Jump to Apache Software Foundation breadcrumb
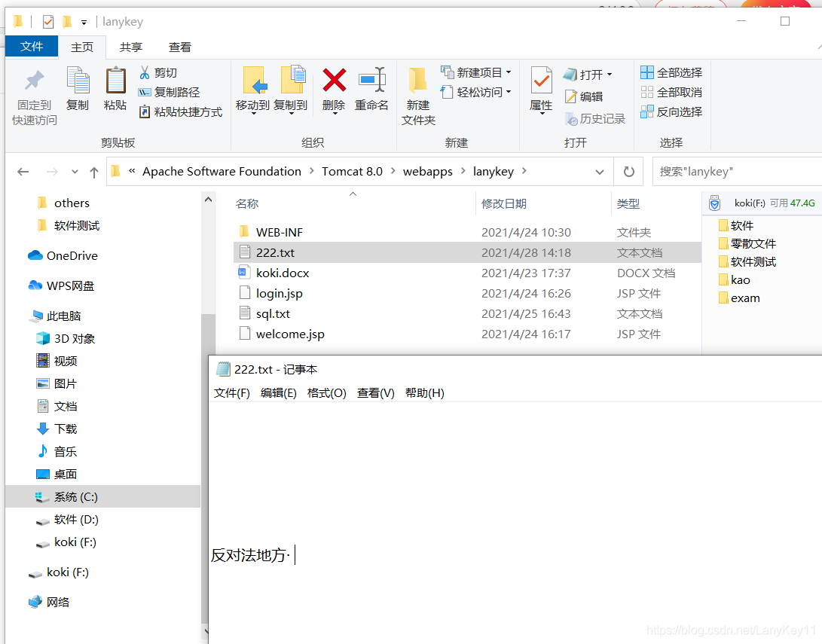 pyautogui.click(x=222, y=171)
